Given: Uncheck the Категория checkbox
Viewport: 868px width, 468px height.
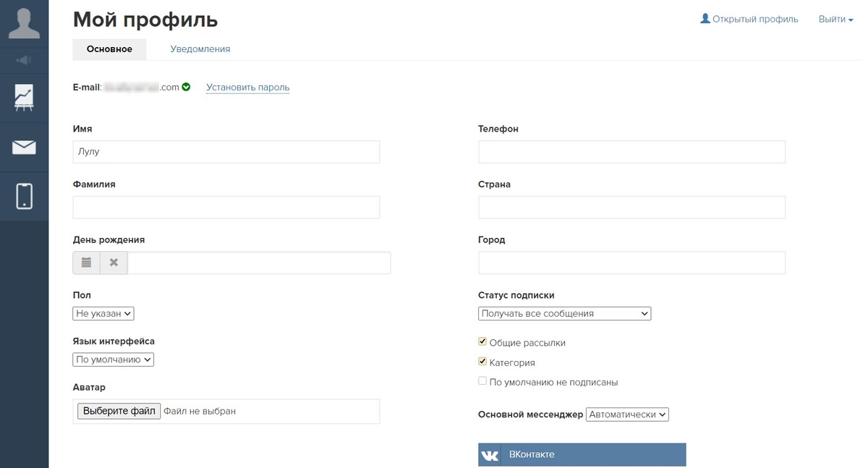Looking at the screenshot, I should click(482, 362).
